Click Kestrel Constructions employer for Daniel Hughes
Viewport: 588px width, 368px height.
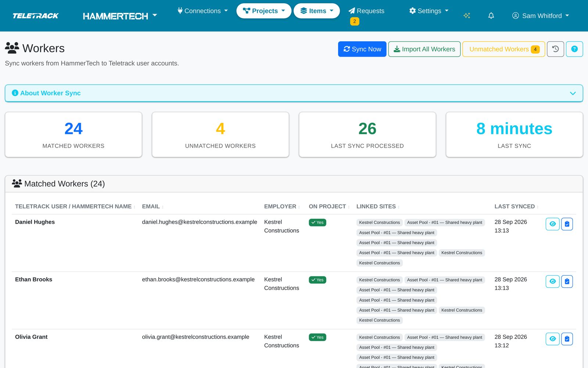(x=282, y=226)
